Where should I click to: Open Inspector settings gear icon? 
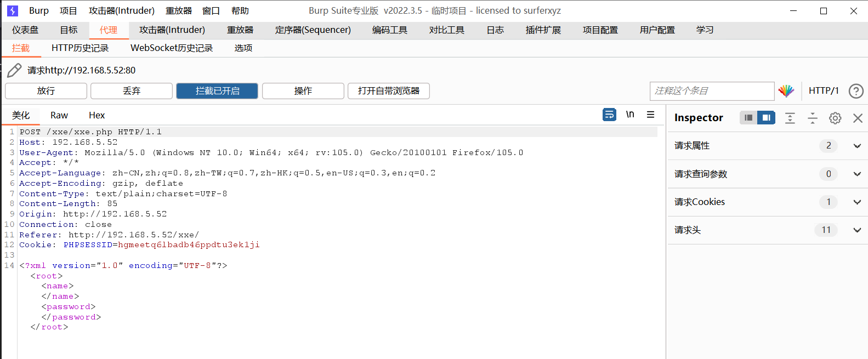pos(835,118)
